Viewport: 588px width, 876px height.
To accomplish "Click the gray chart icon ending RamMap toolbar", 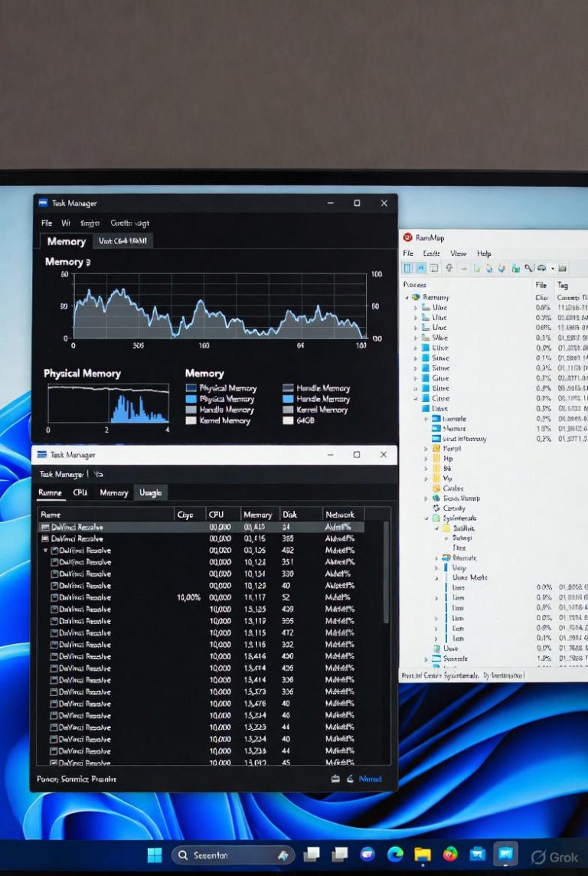I will click(562, 269).
